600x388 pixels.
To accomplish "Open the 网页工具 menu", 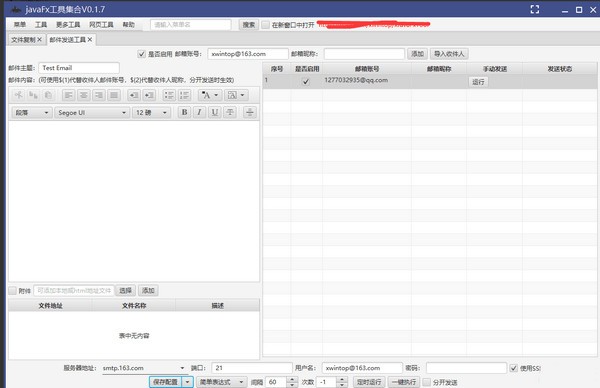I will pos(101,25).
